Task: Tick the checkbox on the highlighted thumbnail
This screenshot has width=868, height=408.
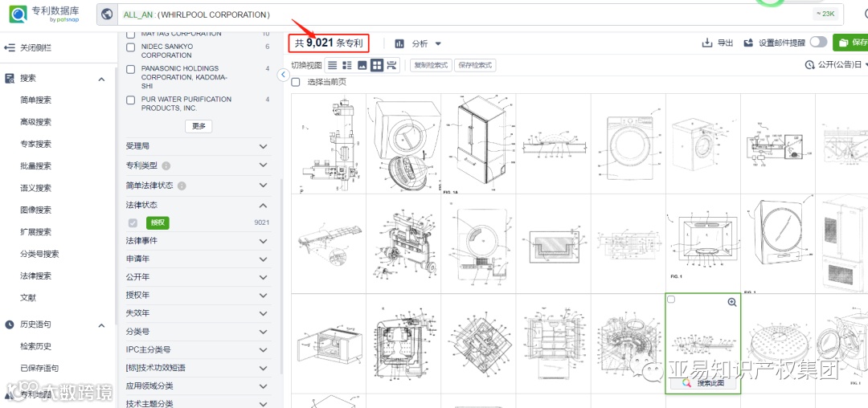Action: click(x=671, y=299)
